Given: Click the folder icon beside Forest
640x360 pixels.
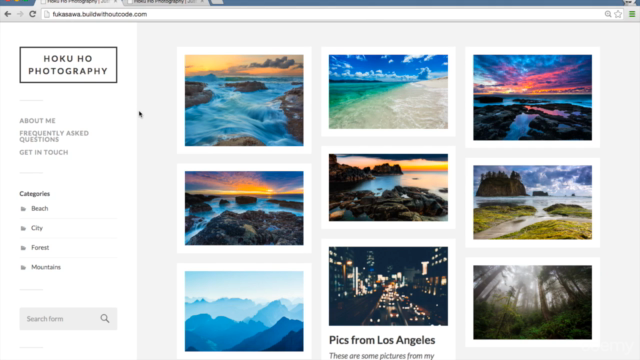Looking at the screenshot, I should [23, 248].
